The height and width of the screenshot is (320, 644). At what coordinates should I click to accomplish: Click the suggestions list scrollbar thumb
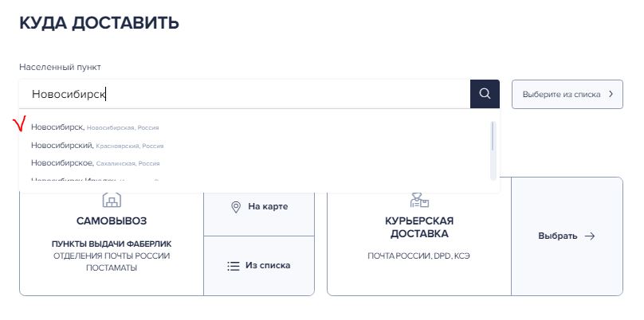(493, 136)
